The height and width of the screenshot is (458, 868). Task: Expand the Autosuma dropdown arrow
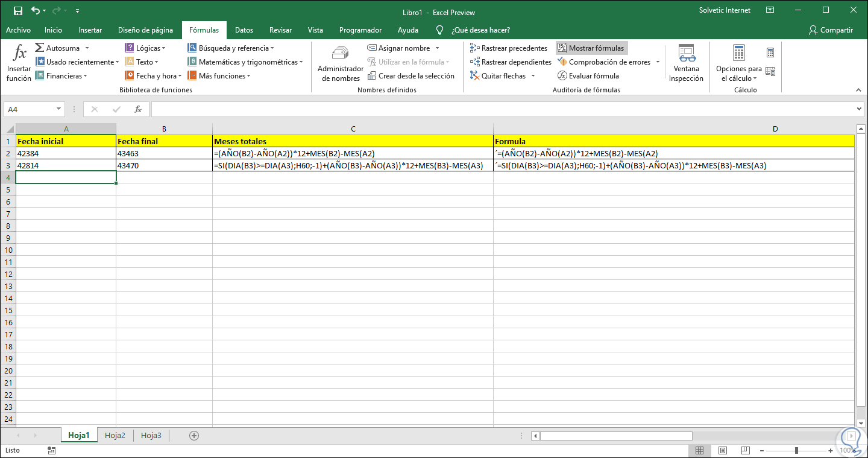click(x=87, y=48)
